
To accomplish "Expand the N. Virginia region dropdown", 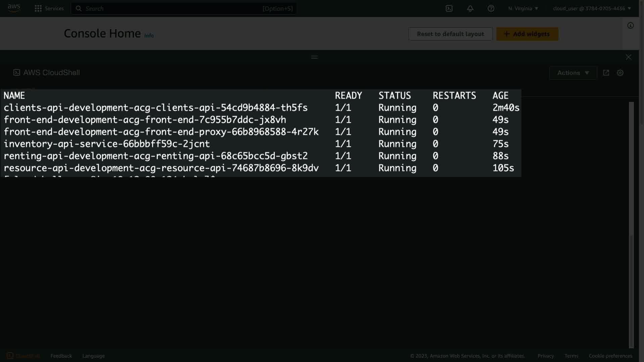I will (523, 8).
